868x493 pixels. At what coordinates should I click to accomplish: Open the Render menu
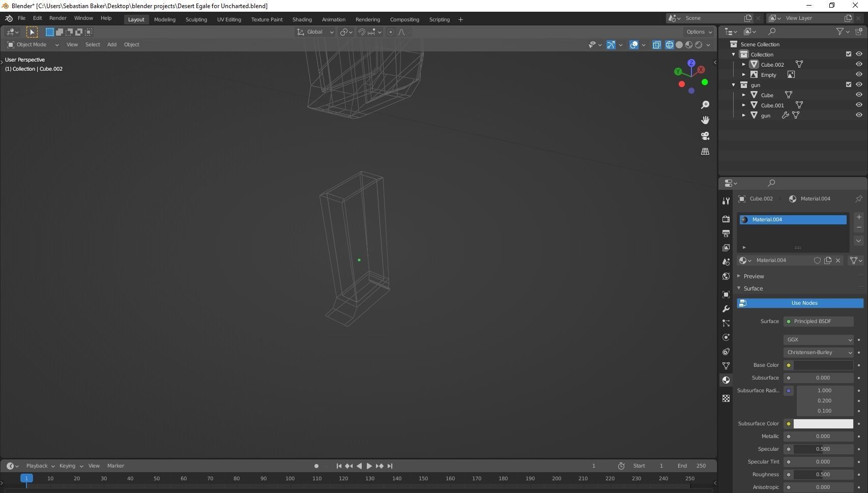coord(58,18)
